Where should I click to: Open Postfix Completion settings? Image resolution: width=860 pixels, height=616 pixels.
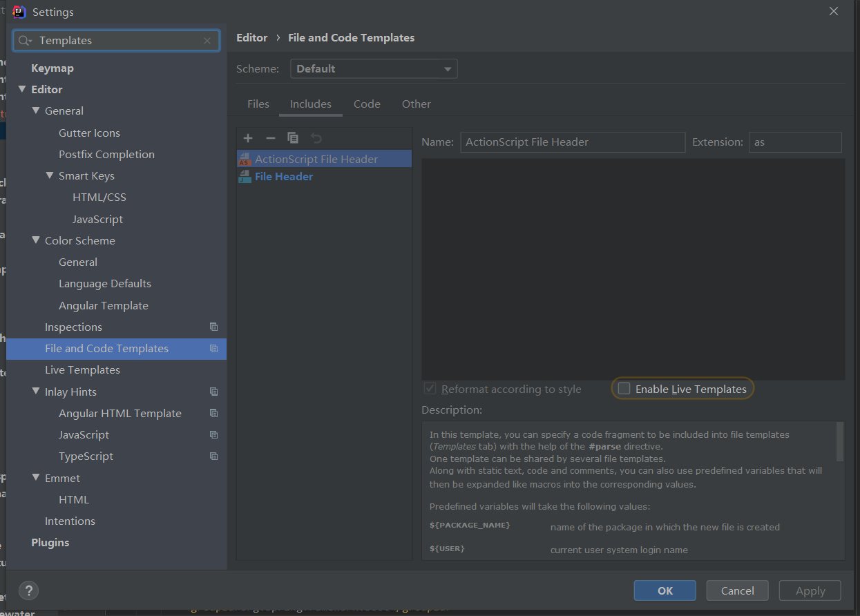[106, 155]
